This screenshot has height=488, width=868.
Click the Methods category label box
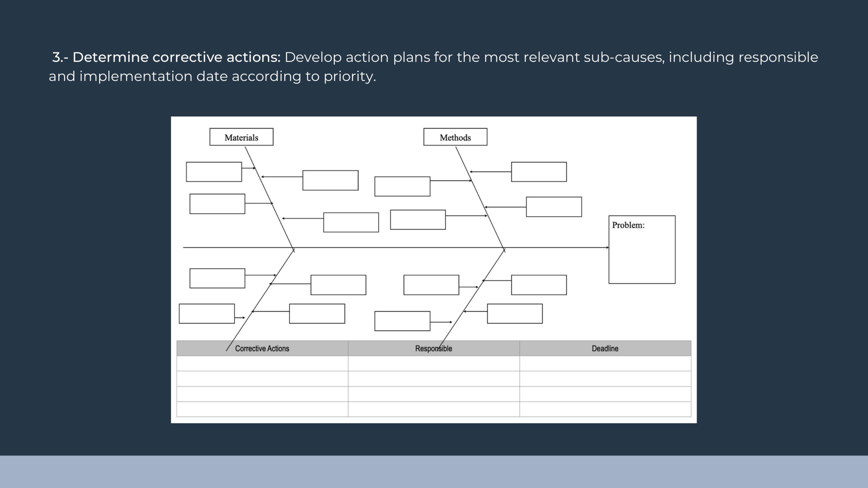point(455,137)
